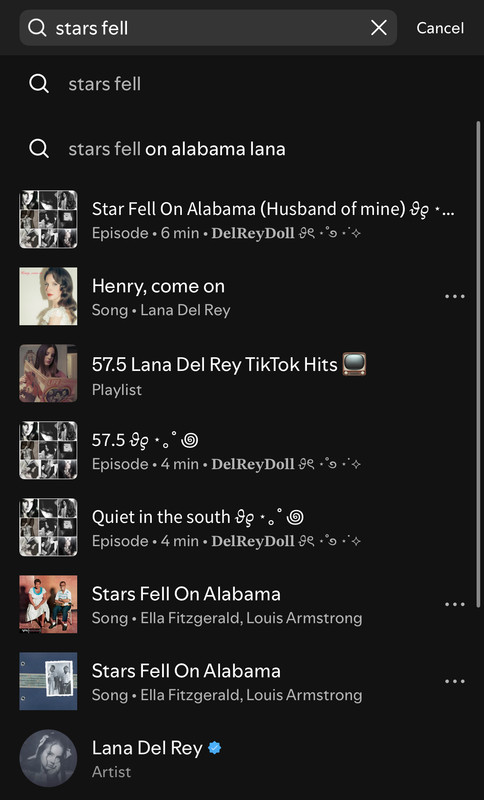Focus the search input containing 'stars fell'
This screenshot has width=484, height=800.
pyautogui.click(x=208, y=28)
